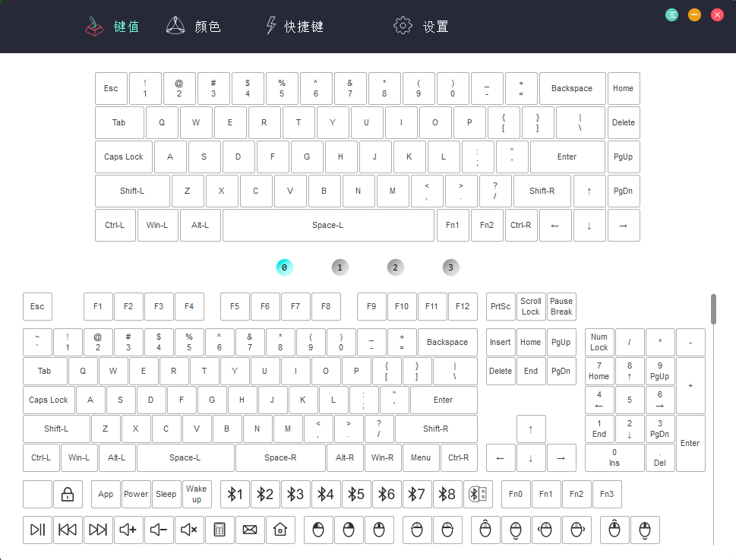Switch to layer 1
Image resolution: width=736 pixels, height=560 pixels.
click(x=340, y=267)
